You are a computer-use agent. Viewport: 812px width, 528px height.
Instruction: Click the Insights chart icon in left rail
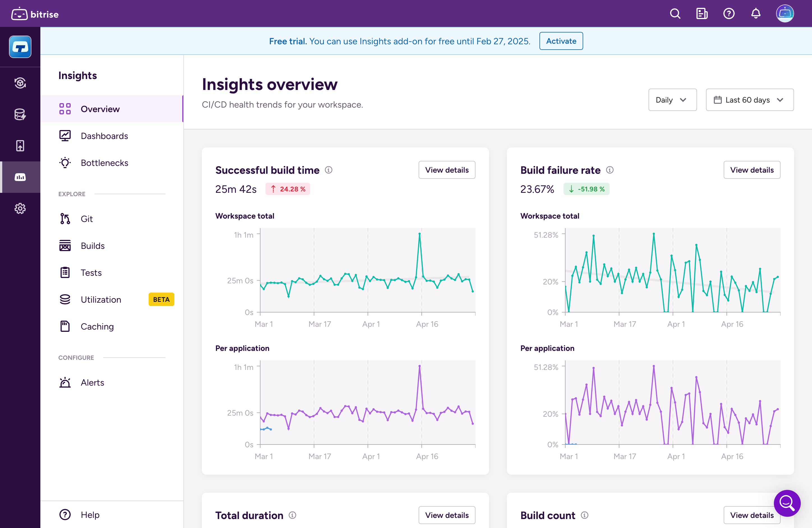click(20, 177)
